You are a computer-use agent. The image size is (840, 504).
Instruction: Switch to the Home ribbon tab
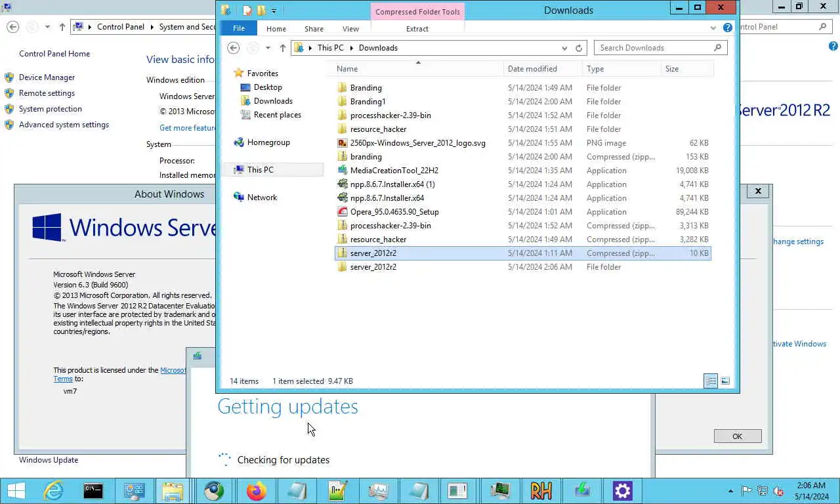coord(276,29)
